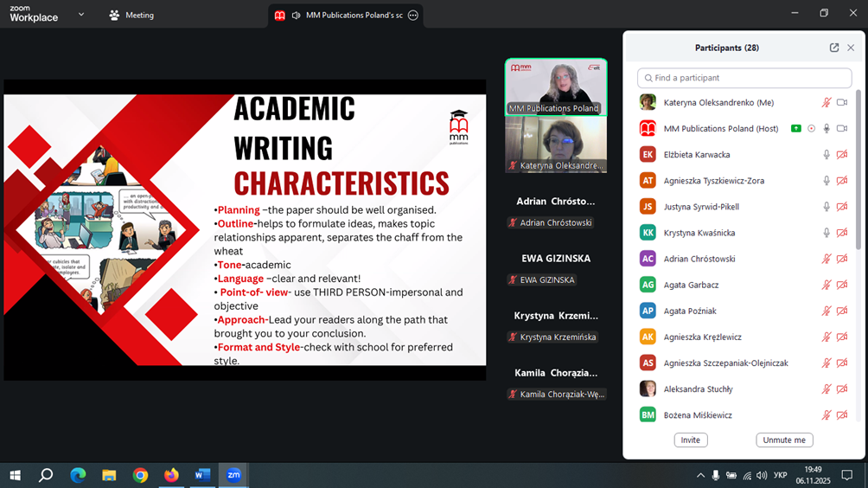Click the muted mic icon beside Agata Garbacz
The width and height of the screenshot is (868, 488).
[x=827, y=285]
